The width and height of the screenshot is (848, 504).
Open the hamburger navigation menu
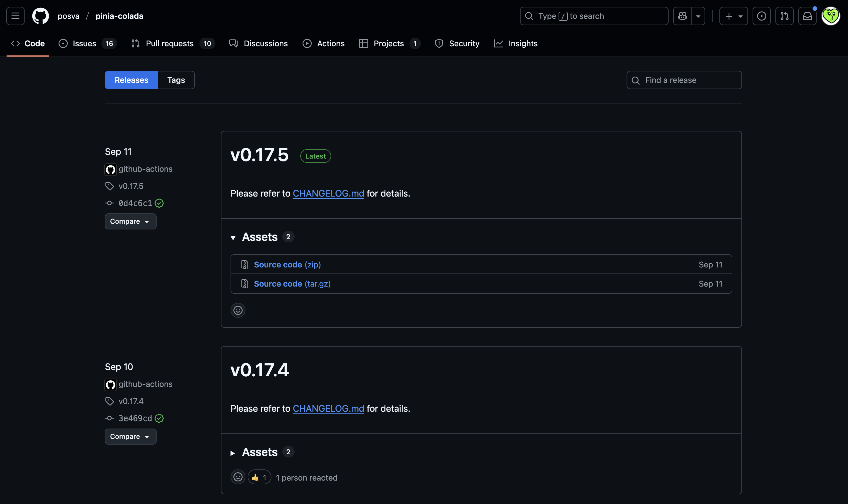[x=15, y=16]
